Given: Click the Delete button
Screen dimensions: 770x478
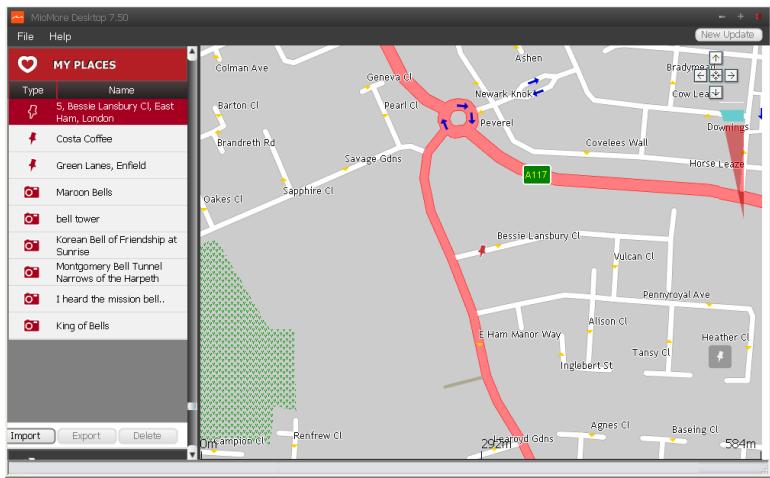Looking at the screenshot, I should click(x=147, y=436).
